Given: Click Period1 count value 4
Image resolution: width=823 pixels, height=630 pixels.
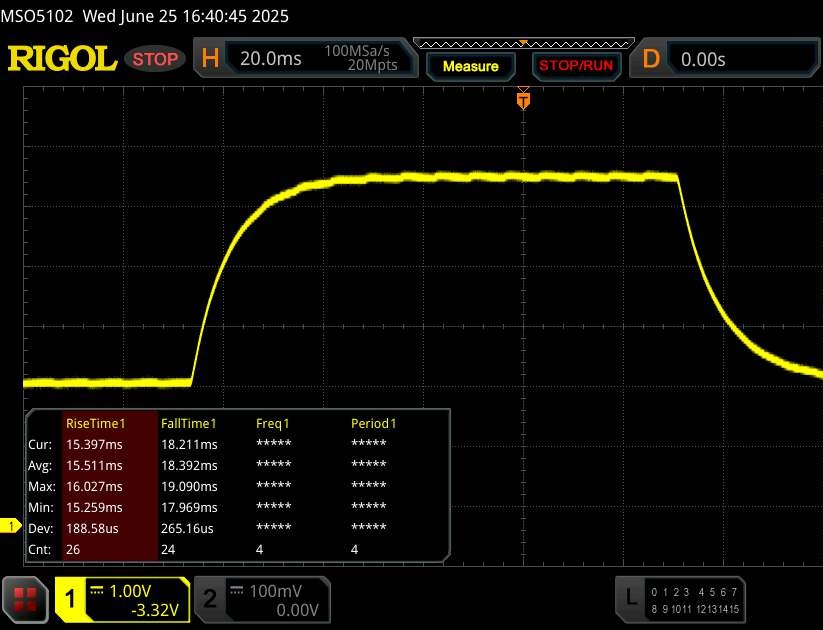Looking at the screenshot, I should [354, 549].
